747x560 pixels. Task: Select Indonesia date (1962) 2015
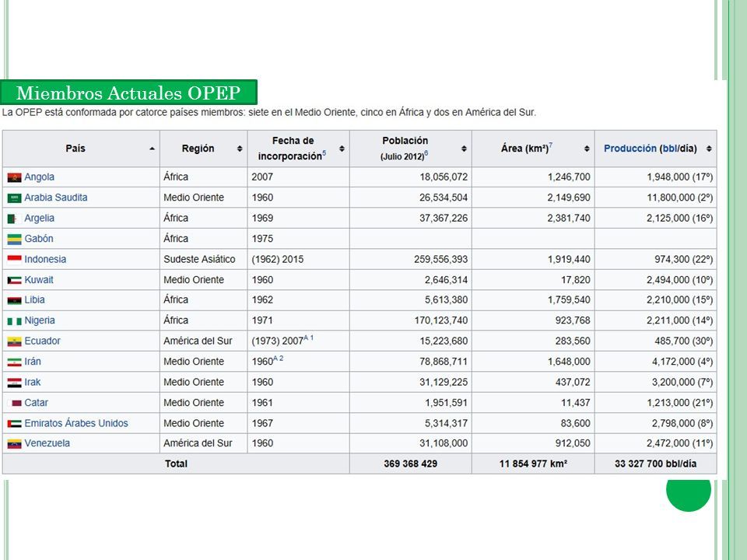(x=278, y=260)
